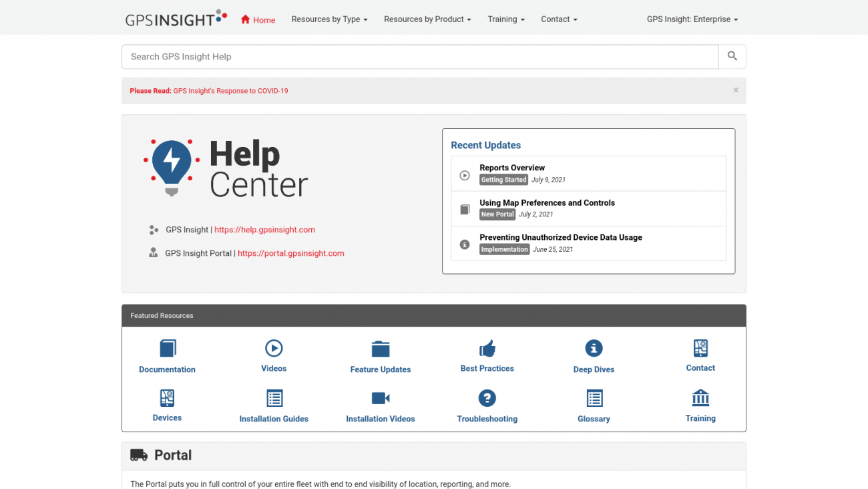
Task: Open the Feature Updates folder icon
Action: 381,349
